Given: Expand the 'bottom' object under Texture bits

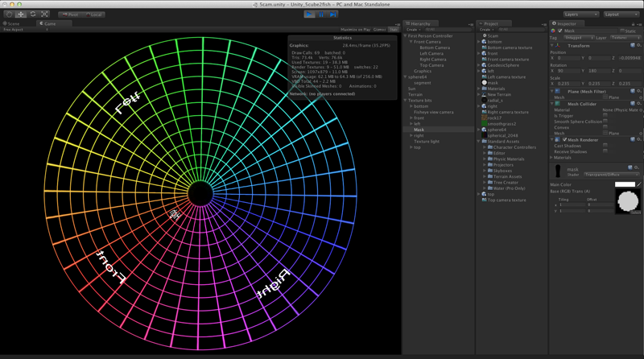Looking at the screenshot, I should coord(411,106).
